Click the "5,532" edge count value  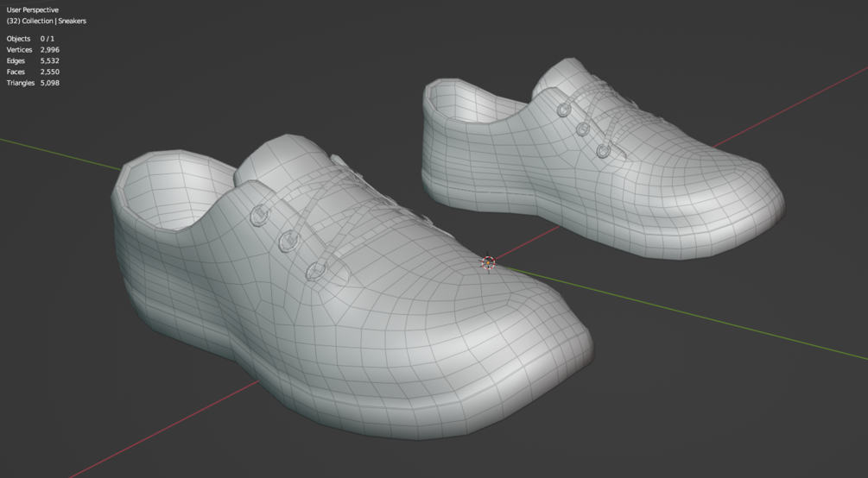(x=50, y=61)
